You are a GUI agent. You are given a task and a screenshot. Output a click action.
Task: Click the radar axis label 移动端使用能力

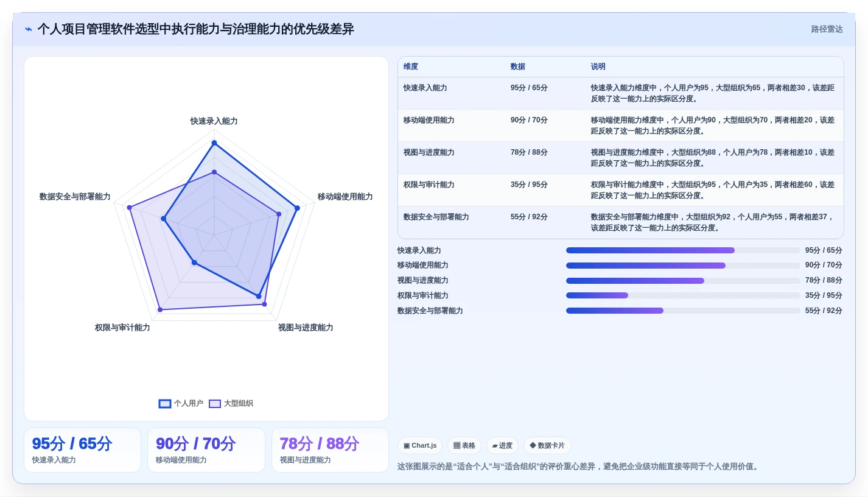pos(345,197)
